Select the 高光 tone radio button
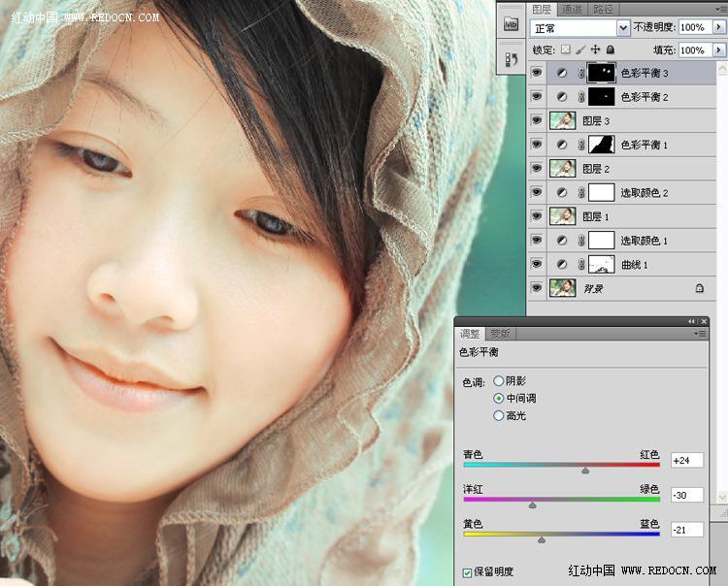This screenshot has height=586, width=728. pos(499,415)
